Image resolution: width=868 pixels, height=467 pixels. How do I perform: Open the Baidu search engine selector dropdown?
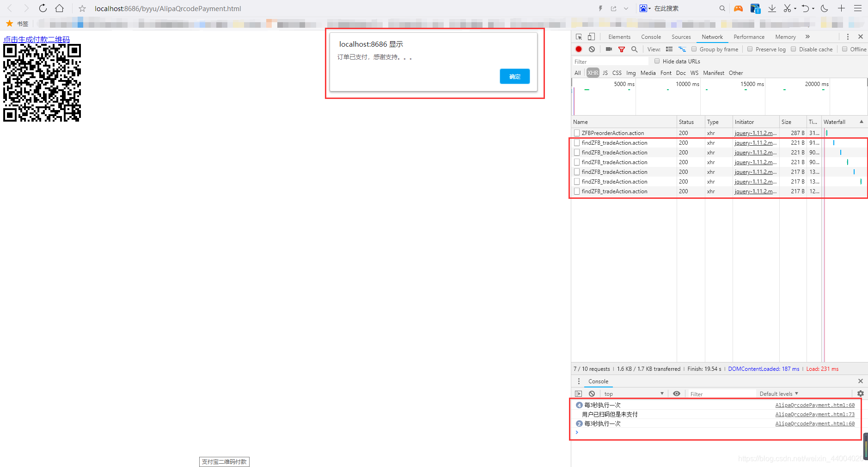coord(645,8)
